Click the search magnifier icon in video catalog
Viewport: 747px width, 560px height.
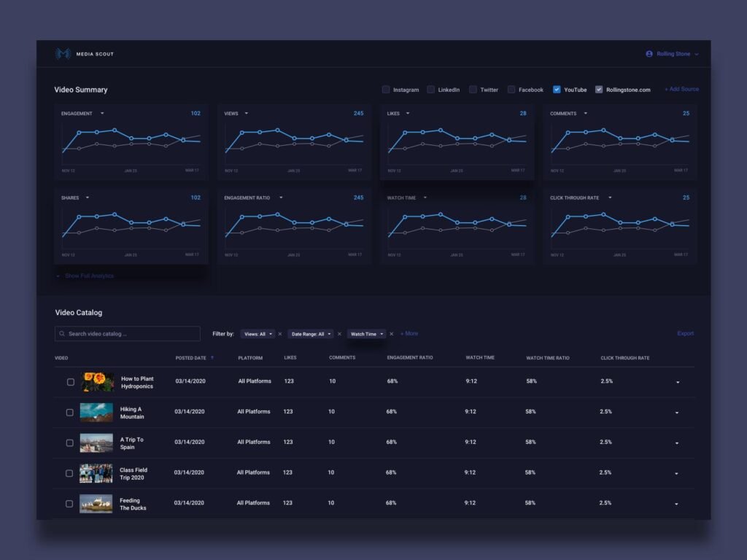click(61, 334)
